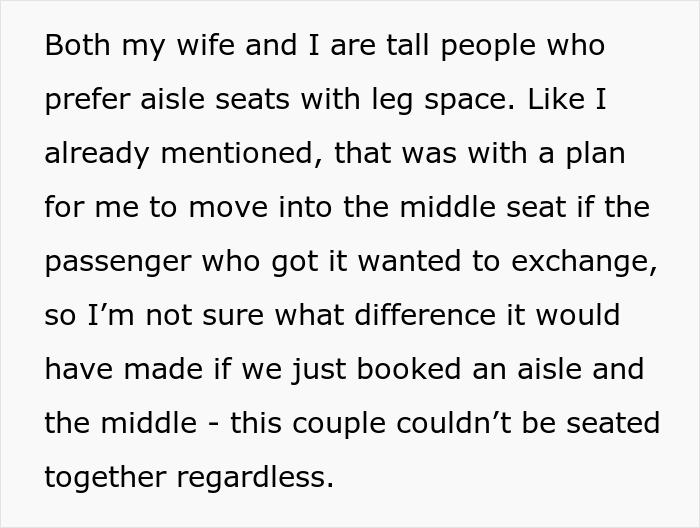Click the words "middle seat" in fourth line
Viewport: 700px width, 528px height.
pos(483,207)
